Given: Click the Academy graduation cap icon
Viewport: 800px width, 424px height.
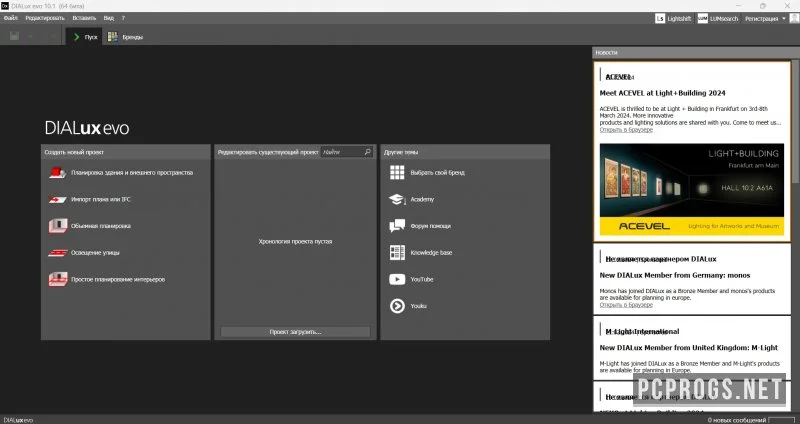Looking at the screenshot, I should pyautogui.click(x=397, y=199).
